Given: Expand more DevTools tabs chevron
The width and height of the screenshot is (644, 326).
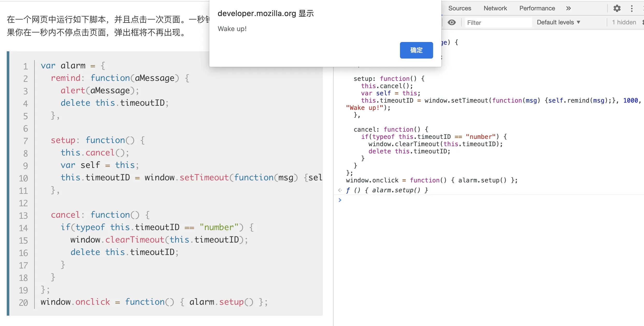Looking at the screenshot, I should click(x=568, y=8).
